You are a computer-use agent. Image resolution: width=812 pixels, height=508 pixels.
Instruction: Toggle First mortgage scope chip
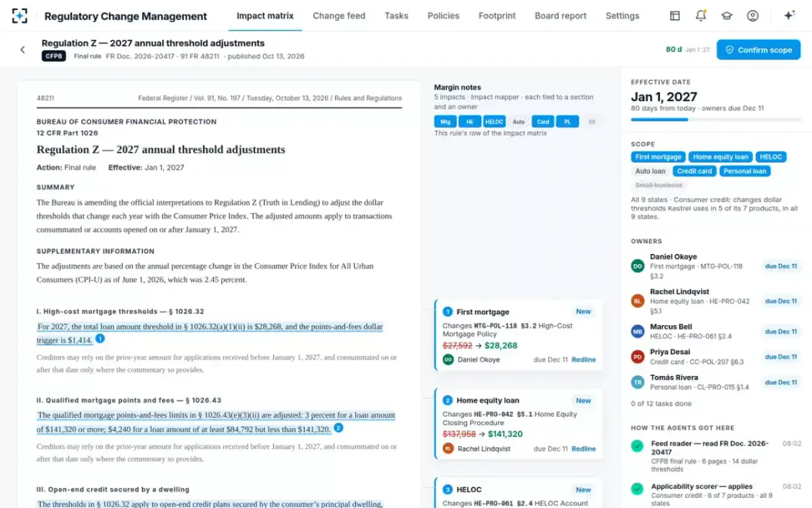(658, 156)
